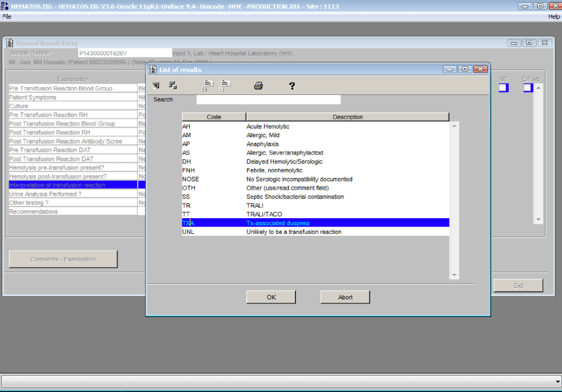Click the Manual Result Entry window icon

(x=10, y=43)
